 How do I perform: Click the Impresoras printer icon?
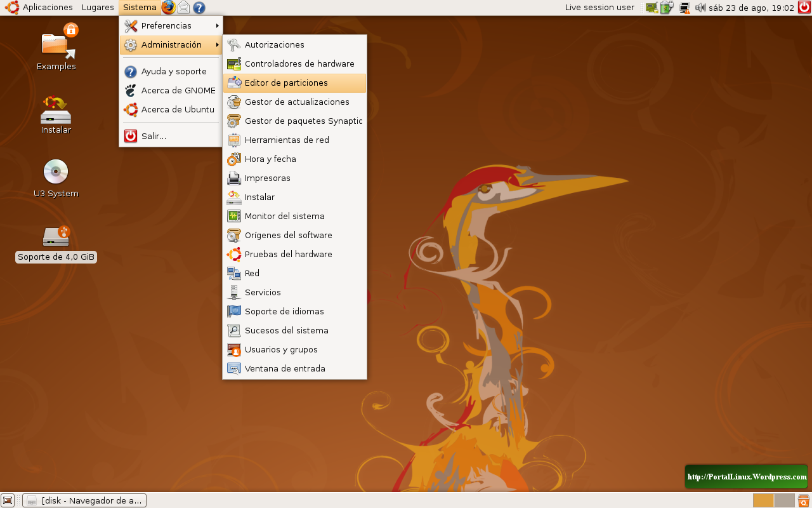click(x=234, y=178)
